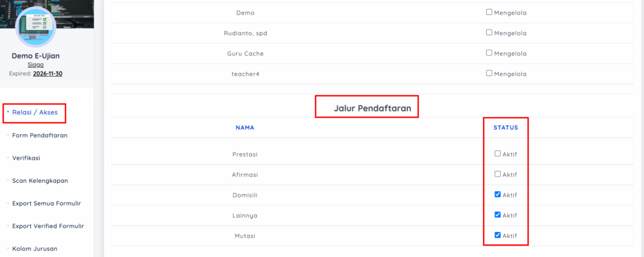Enable Mengelola for Rudianto, spd
Screen dimensions: 644x257
pos(489,33)
